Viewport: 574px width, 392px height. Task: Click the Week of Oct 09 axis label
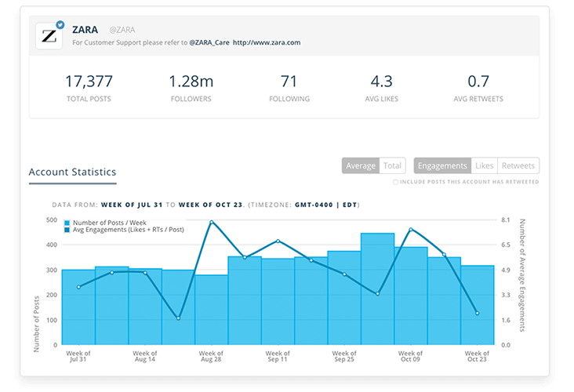click(x=410, y=356)
